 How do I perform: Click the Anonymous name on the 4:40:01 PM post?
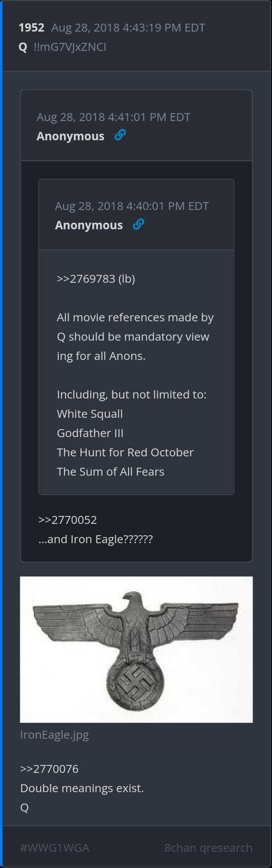pos(89,225)
